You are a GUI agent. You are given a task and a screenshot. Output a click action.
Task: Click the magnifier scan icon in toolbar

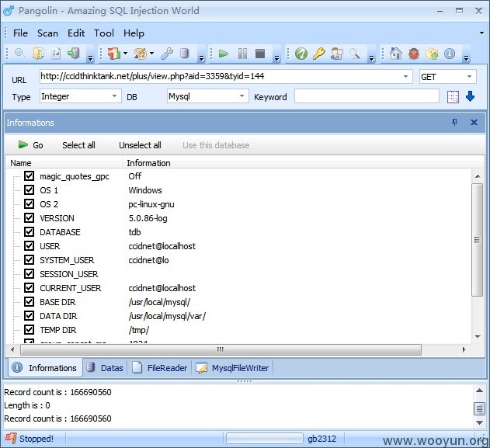19,54
